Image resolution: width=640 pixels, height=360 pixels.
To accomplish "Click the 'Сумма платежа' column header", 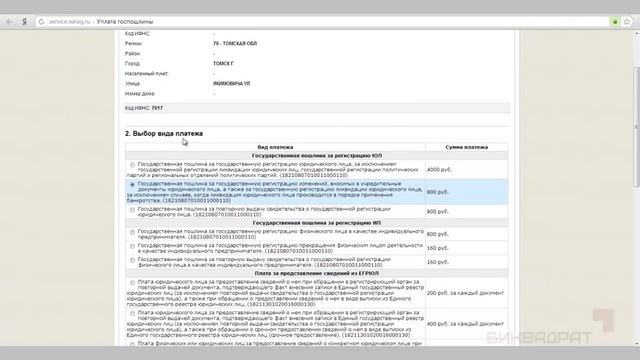I will [467, 147].
